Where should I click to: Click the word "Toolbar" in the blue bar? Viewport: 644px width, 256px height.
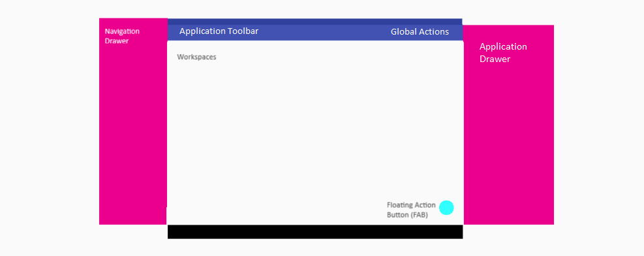pos(243,31)
